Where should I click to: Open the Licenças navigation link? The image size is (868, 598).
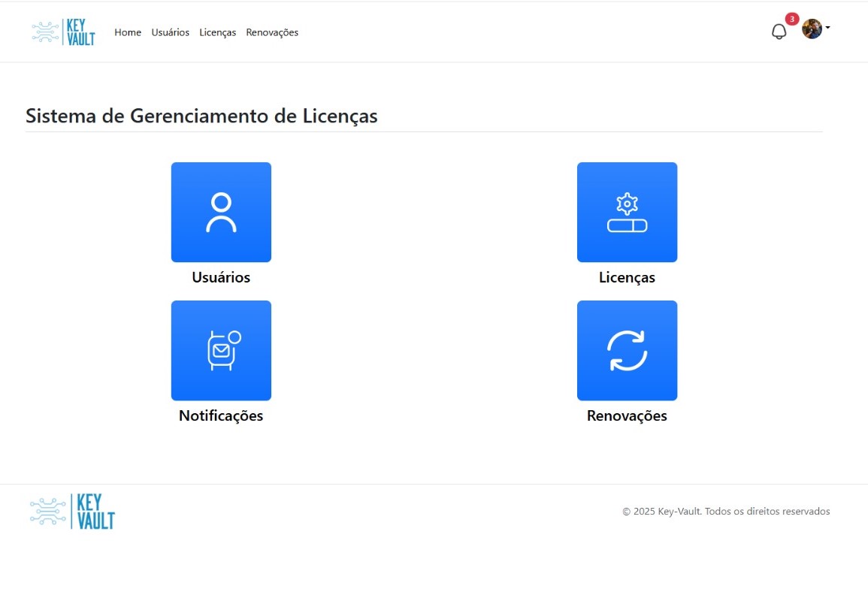(x=217, y=32)
